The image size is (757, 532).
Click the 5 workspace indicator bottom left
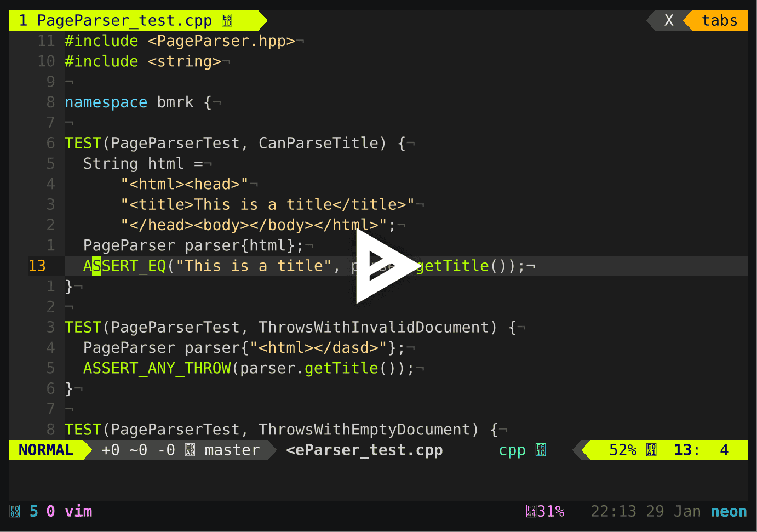[33, 511]
